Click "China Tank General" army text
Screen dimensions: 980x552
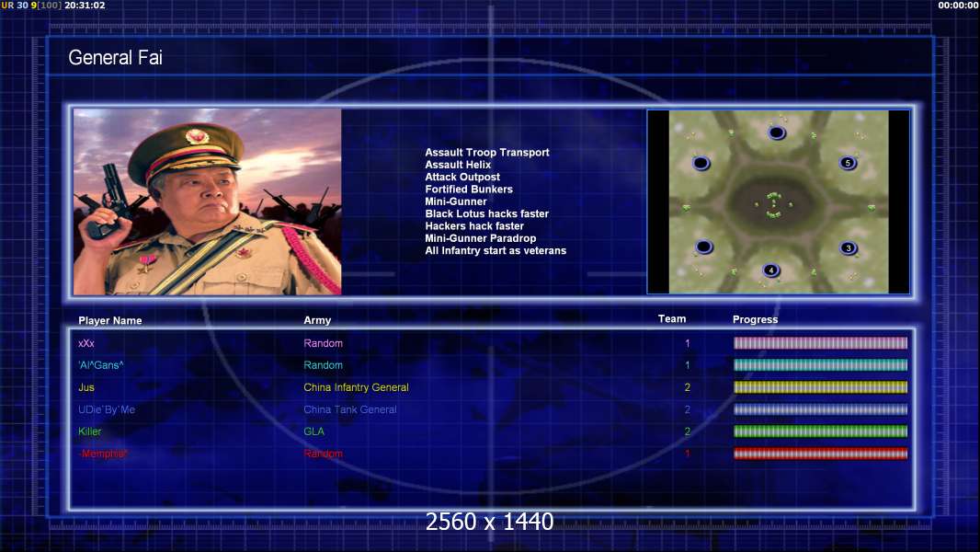click(350, 409)
